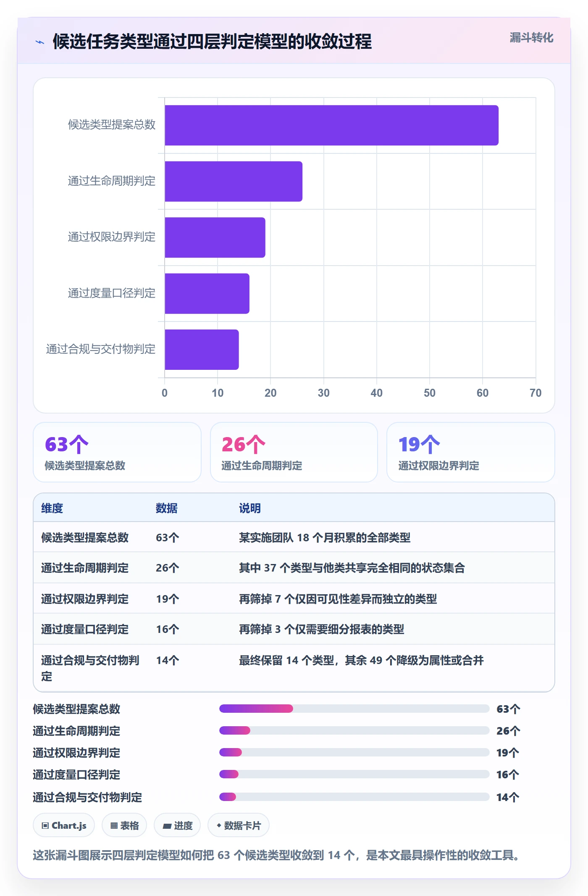
Task: Click the card title 候选任务类型通过四层判定模型的收敛过程
Action: 212,41
